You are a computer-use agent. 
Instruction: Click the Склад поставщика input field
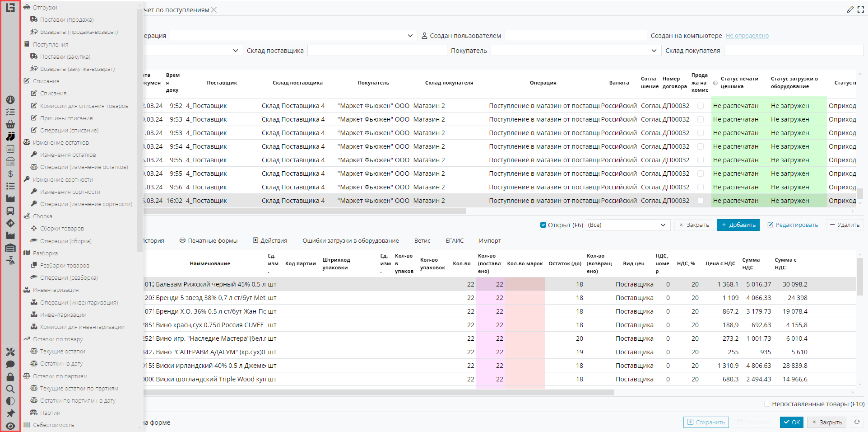tap(377, 51)
